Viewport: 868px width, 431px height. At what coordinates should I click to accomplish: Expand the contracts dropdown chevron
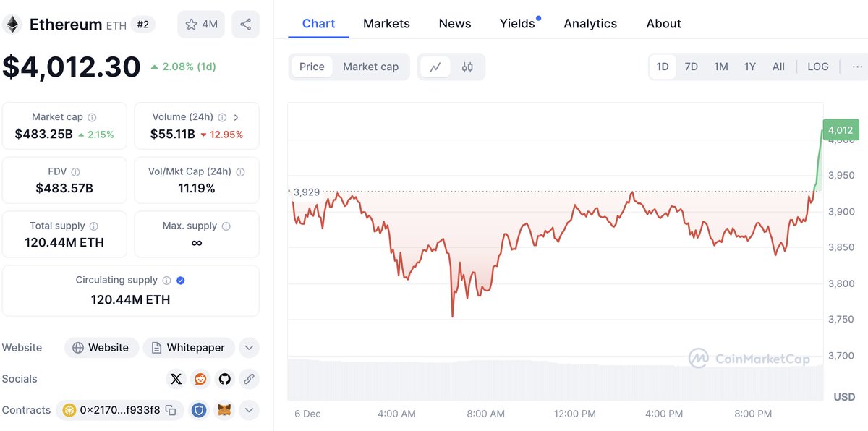pyautogui.click(x=249, y=411)
